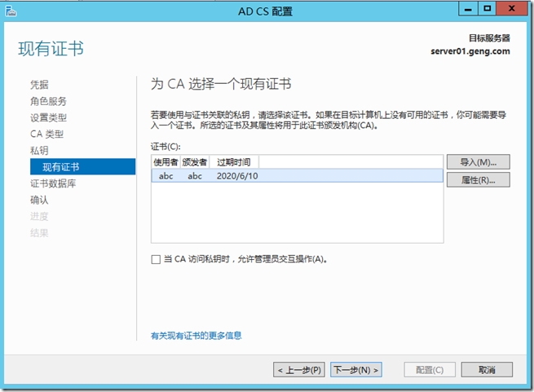Close the AD CS 配置 window
Screen dimensions: 534x392
(x=512, y=8)
